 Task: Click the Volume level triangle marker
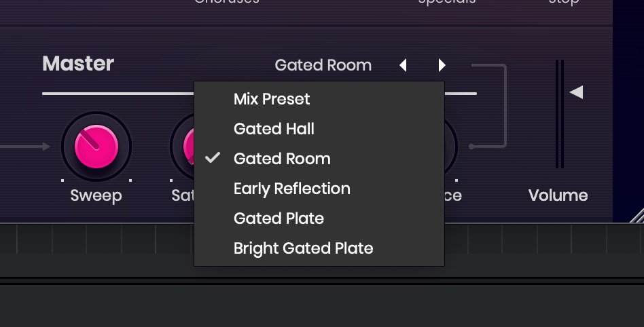[576, 92]
